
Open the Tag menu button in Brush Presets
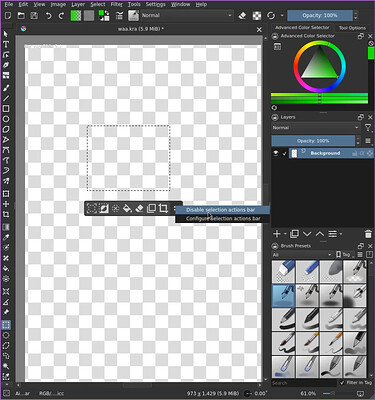(345, 255)
